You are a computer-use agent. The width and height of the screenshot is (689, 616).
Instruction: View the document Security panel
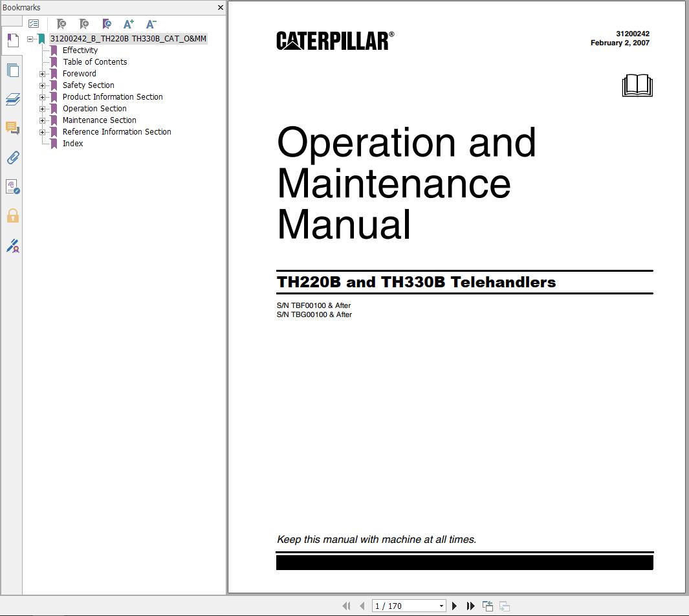[x=12, y=215]
